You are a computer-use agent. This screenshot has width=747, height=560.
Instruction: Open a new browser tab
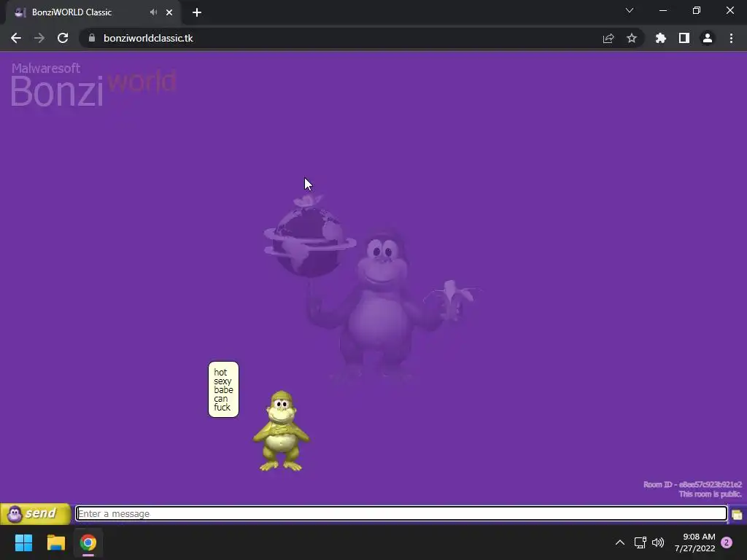point(197,12)
